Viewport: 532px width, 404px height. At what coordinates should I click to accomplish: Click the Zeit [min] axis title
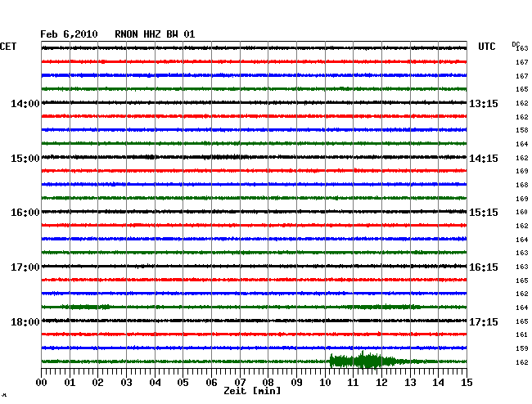(x=252, y=391)
